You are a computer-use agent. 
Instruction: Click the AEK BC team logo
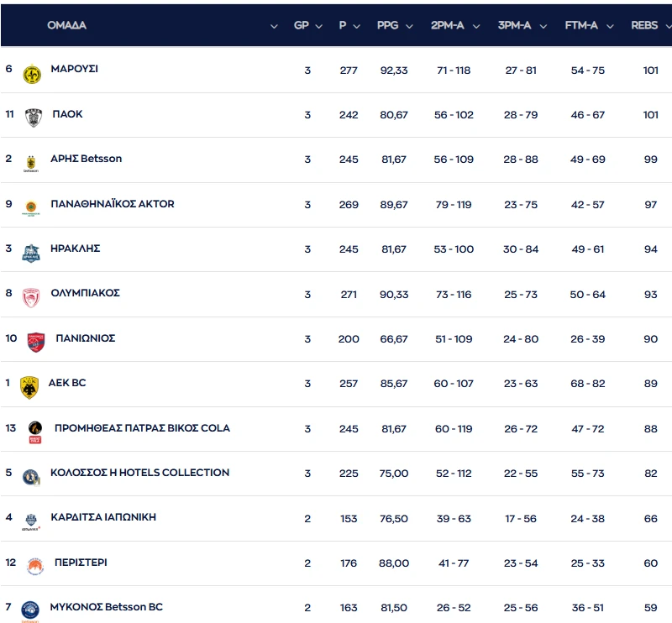(x=29, y=386)
